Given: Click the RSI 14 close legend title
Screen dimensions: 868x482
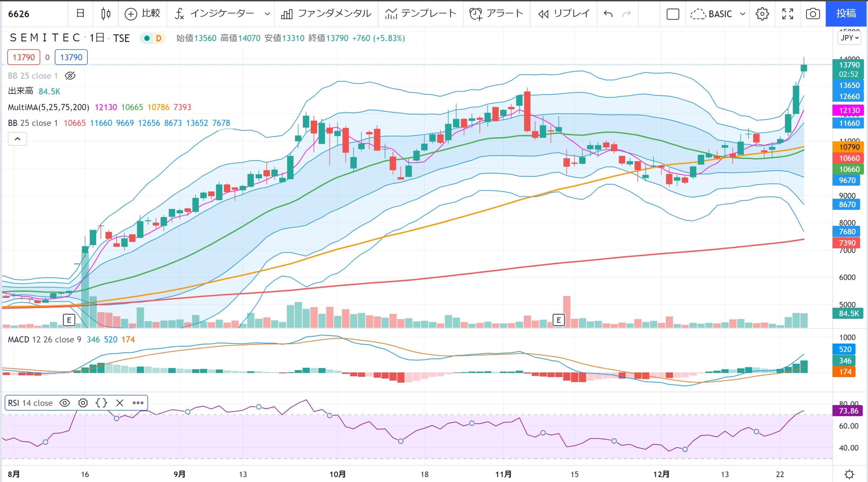Looking at the screenshot, I should 30,403.
